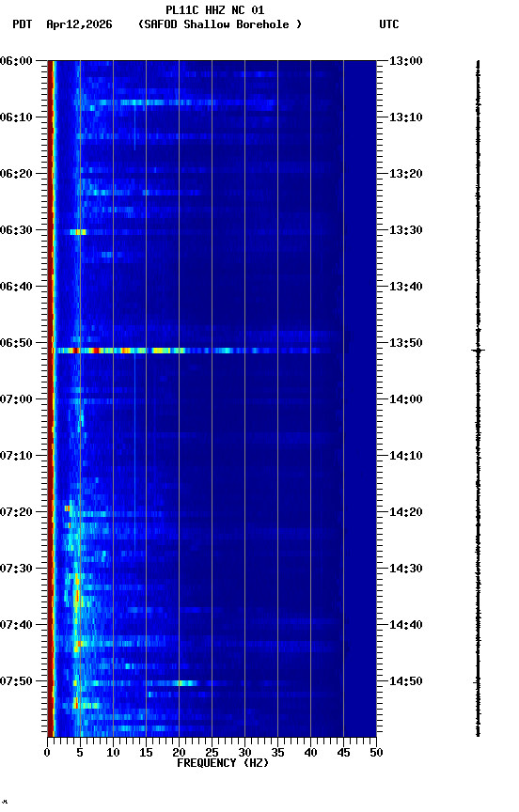The image size is (519, 812).
Task: Click the 07:00 PDT time label
Action: [x=16, y=399]
